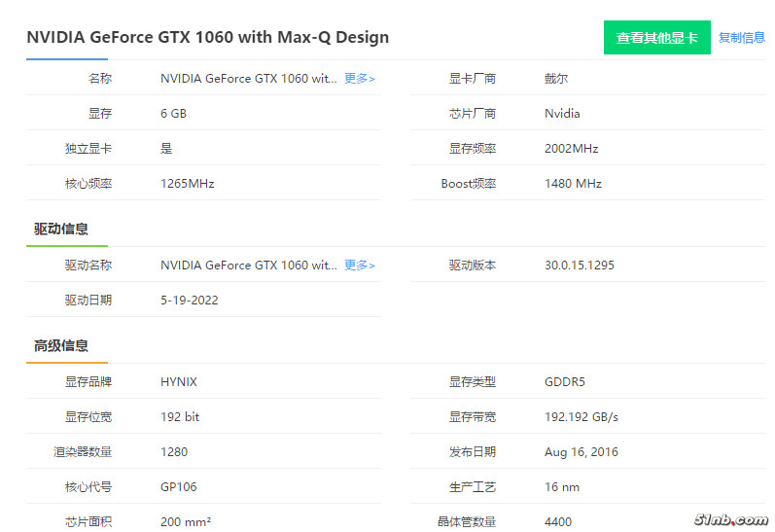Click the 显存 row label
The width and height of the screenshot is (775, 532).
[100, 113]
